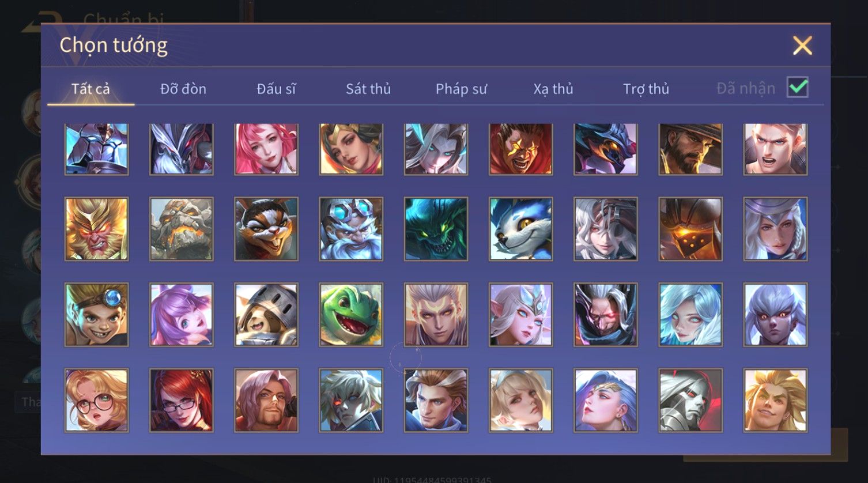
Task: Toggle the Đã nhận checkbox
Action: point(798,88)
